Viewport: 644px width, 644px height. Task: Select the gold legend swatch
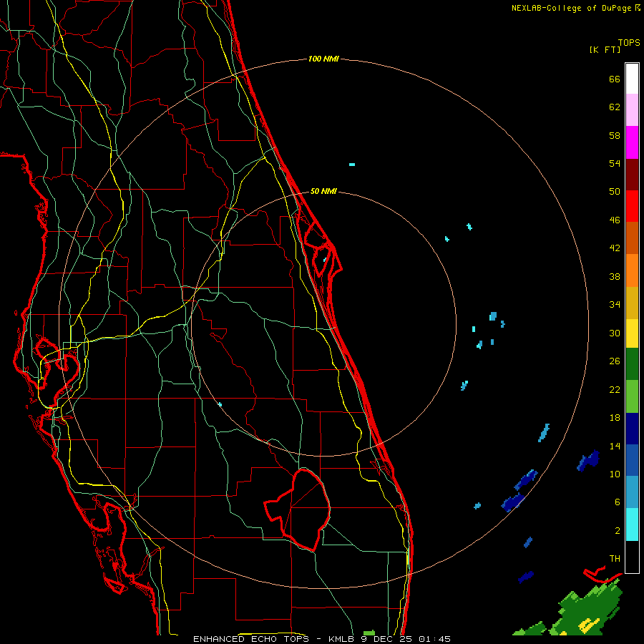click(x=632, y=303)
